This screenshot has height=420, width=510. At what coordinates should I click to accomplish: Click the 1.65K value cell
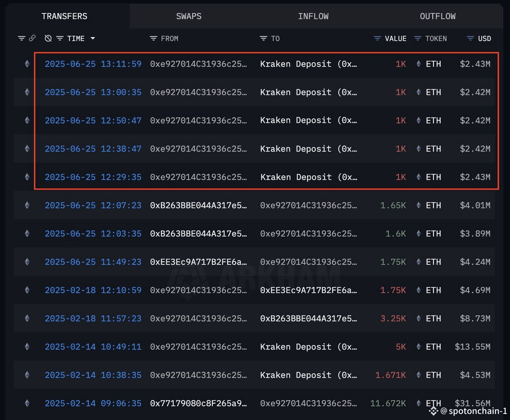(x=393, y=205)
